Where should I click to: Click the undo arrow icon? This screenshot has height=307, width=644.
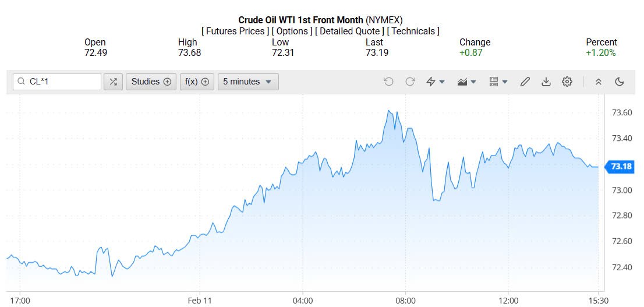click(388, 82)
